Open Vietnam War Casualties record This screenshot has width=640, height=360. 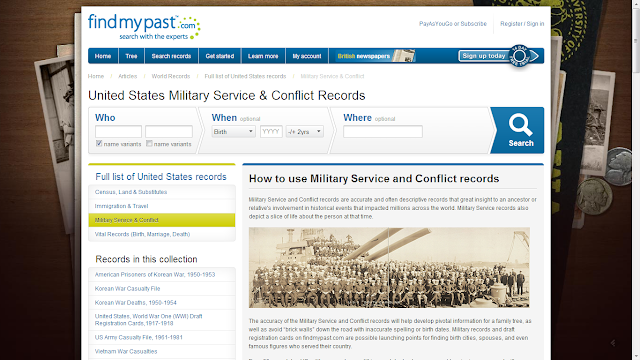162,351
